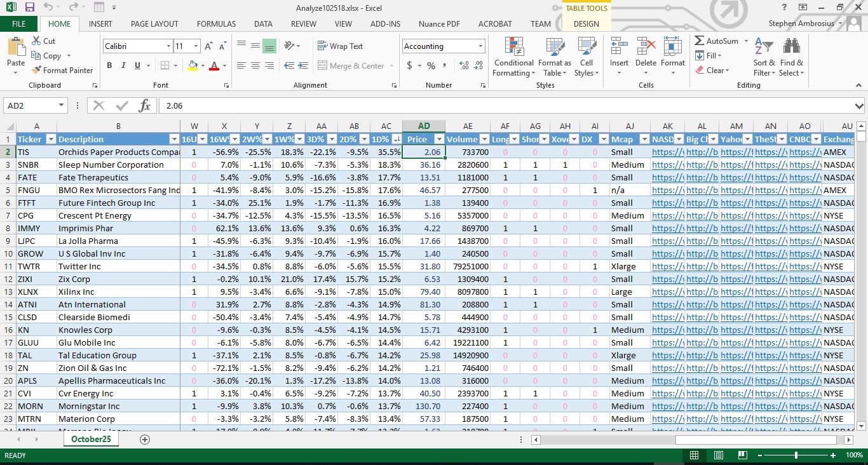This screenshot has height=465, width=868.
Task: Click the Increase Indent icon
Action: click(304, 65)
